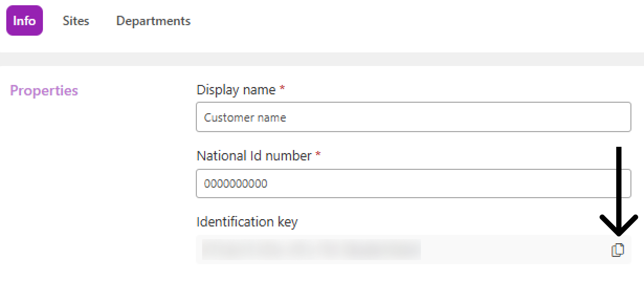The width and height of the screenshot is (644, 281).
Task: Click the National Id number label
Action: point(254,156)
